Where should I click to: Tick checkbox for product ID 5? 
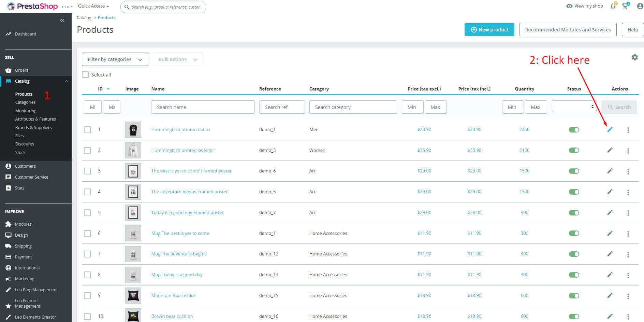[87, 213]
